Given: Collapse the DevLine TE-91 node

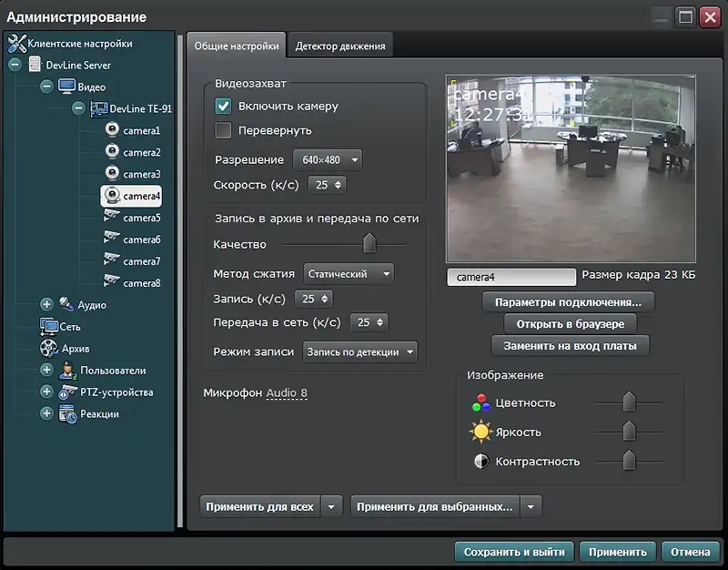Looking at the screenshot, I should (78, 108).
